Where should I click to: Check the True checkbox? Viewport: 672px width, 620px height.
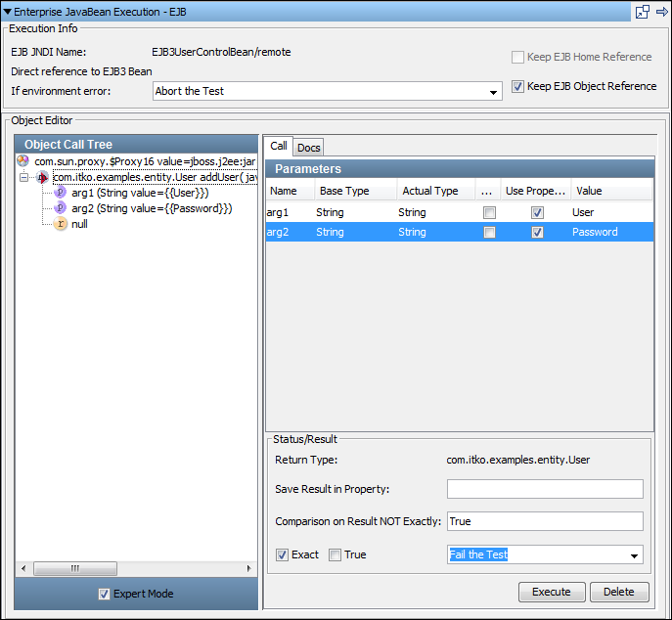pos(335,554)
